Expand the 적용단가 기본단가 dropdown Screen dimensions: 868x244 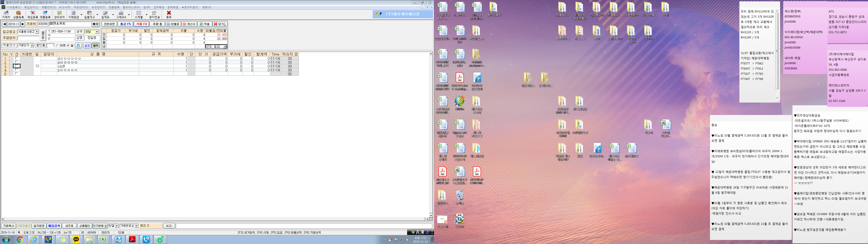click(32, 45)
